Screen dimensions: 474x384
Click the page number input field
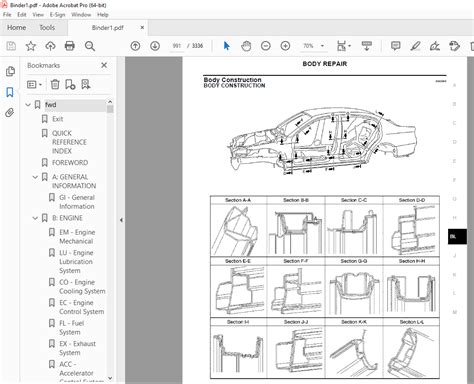coord(177,46)
